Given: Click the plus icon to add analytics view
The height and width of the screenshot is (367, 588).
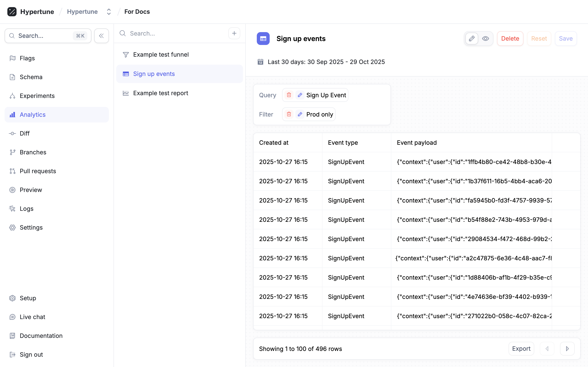Looking at the screenshot, I should 234,33.
